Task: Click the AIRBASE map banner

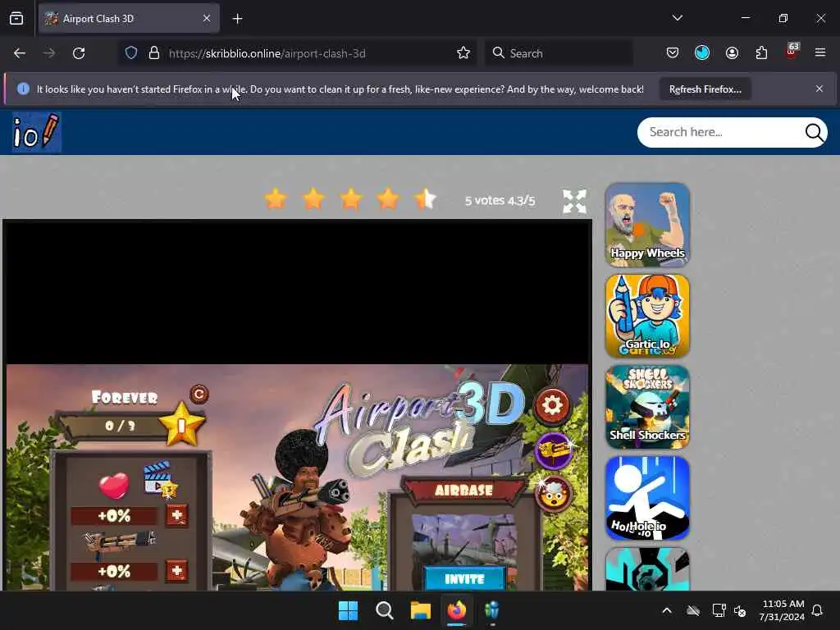Action: tap(464, 491)
